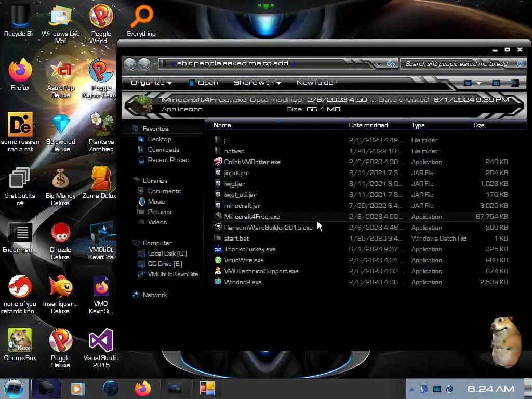Sort by Date modified column header

coord(377,125)
